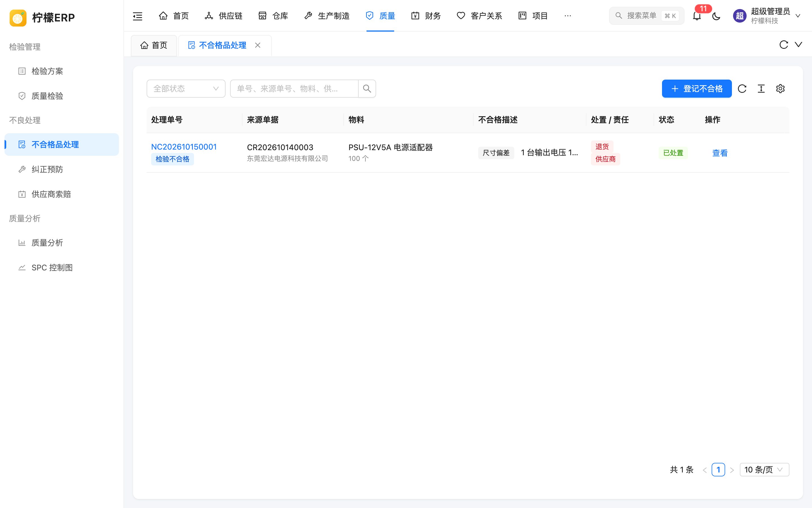
Task: Open SPC 控制图 in the sidebar
Action: tap(62, 268)
